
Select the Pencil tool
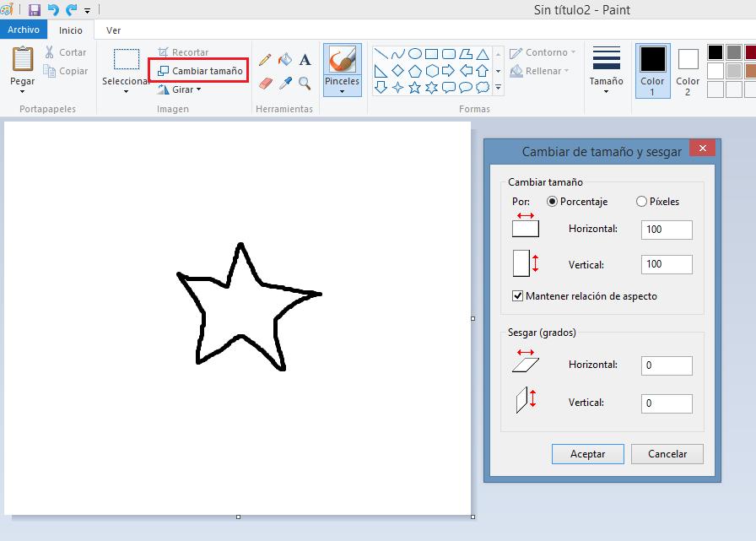[x=265, y=60]
